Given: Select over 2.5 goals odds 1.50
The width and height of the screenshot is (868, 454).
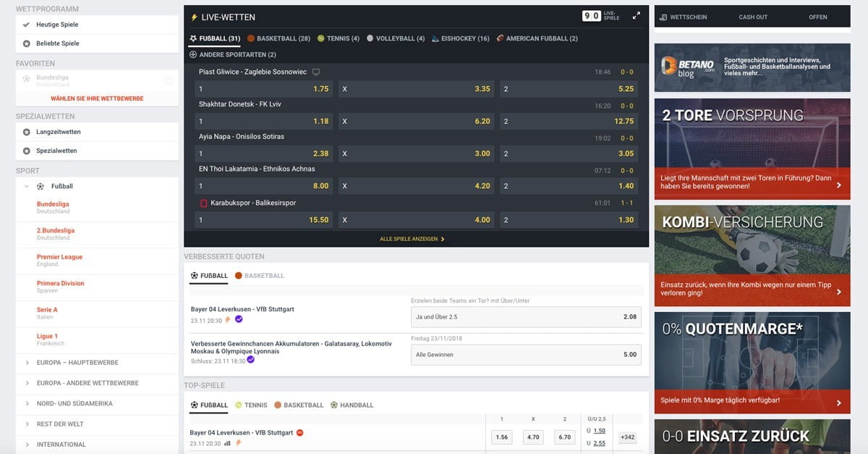Looking at the screenshot, I should pyautogui.click(x=600, y=431).
